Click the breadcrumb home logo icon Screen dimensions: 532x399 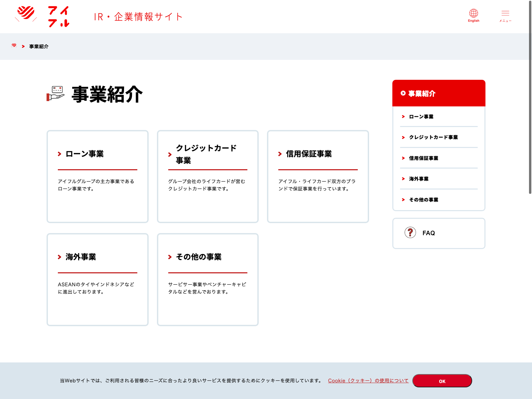coord(14,46)
